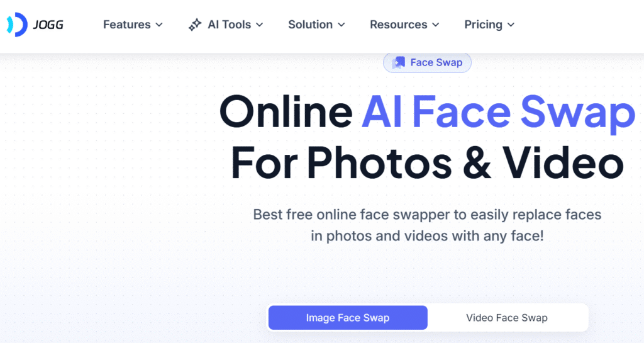Expand the chevron next to Features

pos(159,25)
